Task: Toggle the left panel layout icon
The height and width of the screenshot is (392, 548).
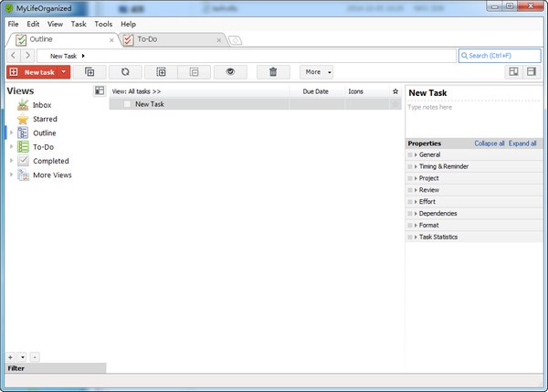Action: [513, 72]
